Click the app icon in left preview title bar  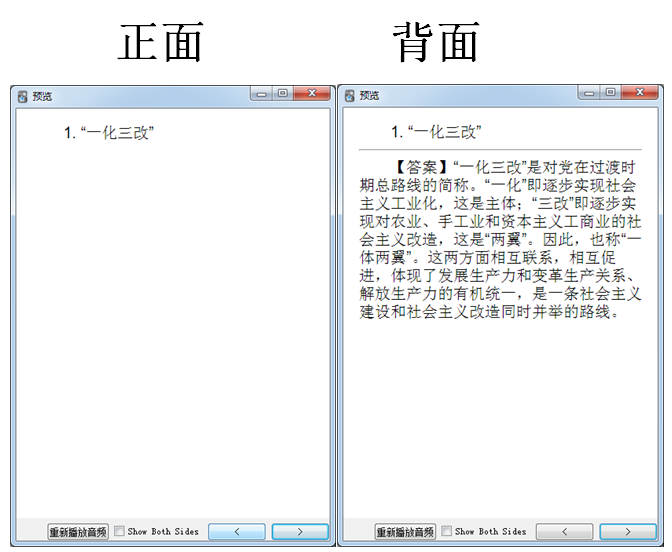point(22,96)
